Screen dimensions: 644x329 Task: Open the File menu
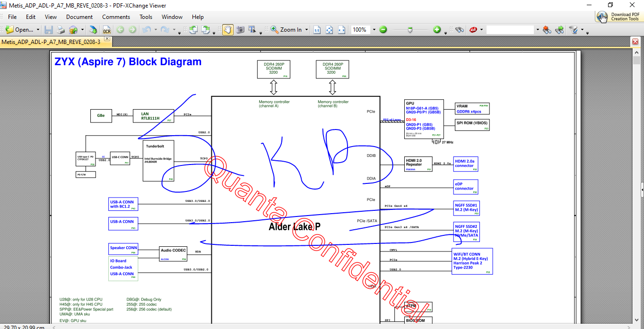tap(12, 17)
